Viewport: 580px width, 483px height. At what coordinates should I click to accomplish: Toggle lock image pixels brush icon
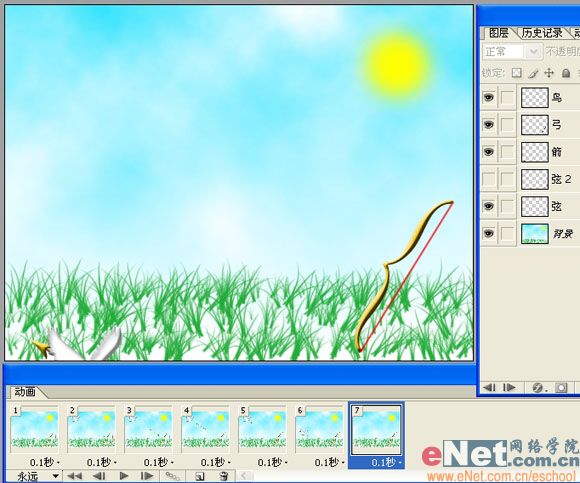coord(533,73)
